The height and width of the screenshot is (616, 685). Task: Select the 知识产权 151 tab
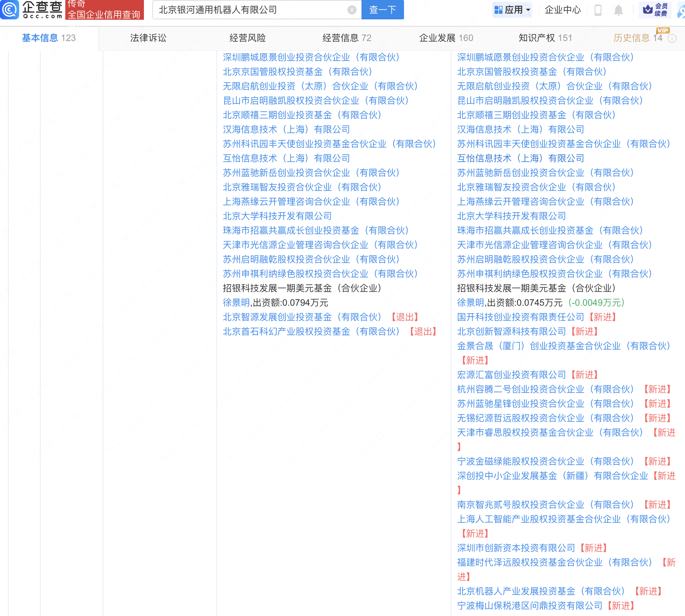[x=545, y=38]
